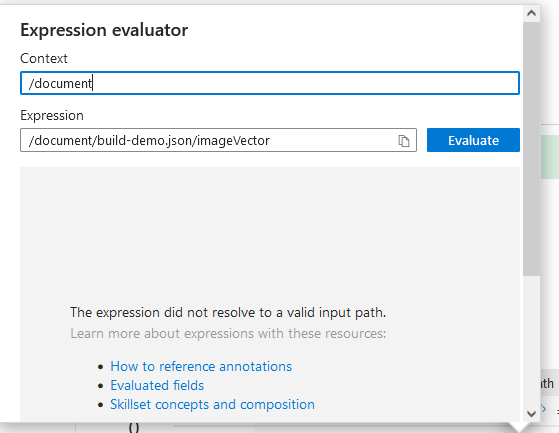Image resolution: width=559 pixels, height=433 pixels.
Task: Click the scrollbar up arrow
Action: click(531, 13)
